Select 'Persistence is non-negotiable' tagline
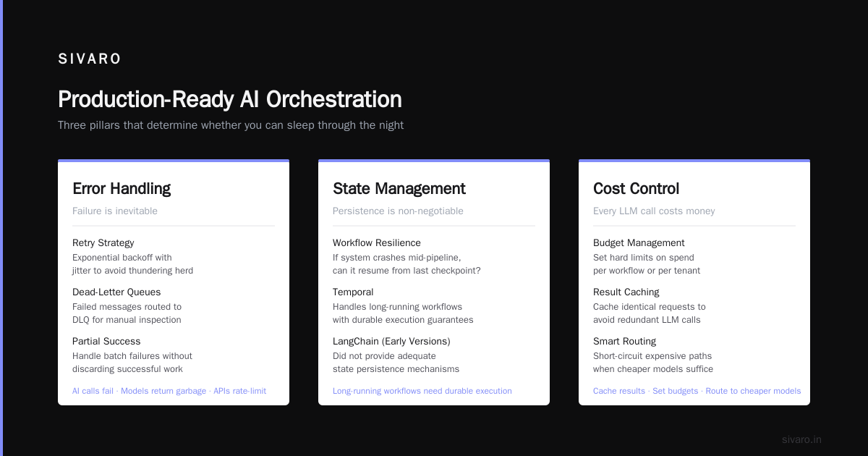The image size is (868, 456). [x=398, y=211]
